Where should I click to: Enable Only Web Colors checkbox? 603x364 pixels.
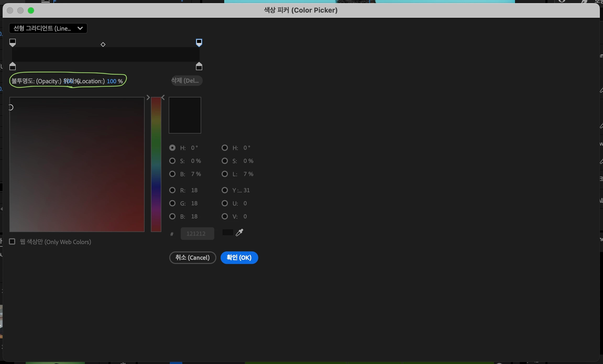pos(12,241)
